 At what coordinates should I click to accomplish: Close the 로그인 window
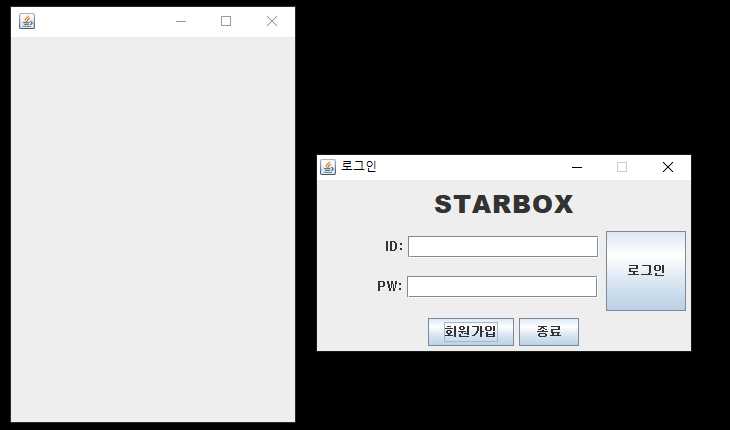click(668, 167)
